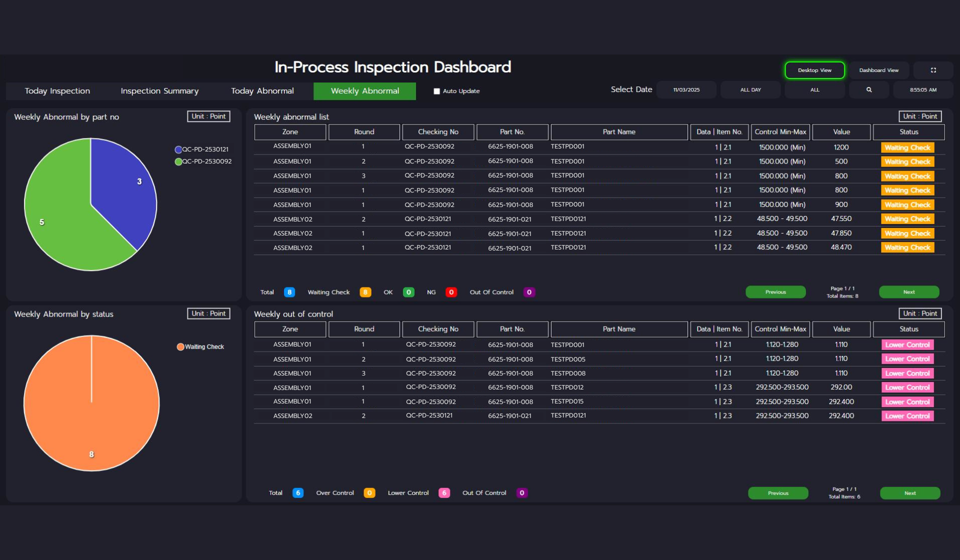Toggle QC-PD-2530121 legend marker
The width and height of the screenshot is (960, 560).
click(x=178, y=149)
